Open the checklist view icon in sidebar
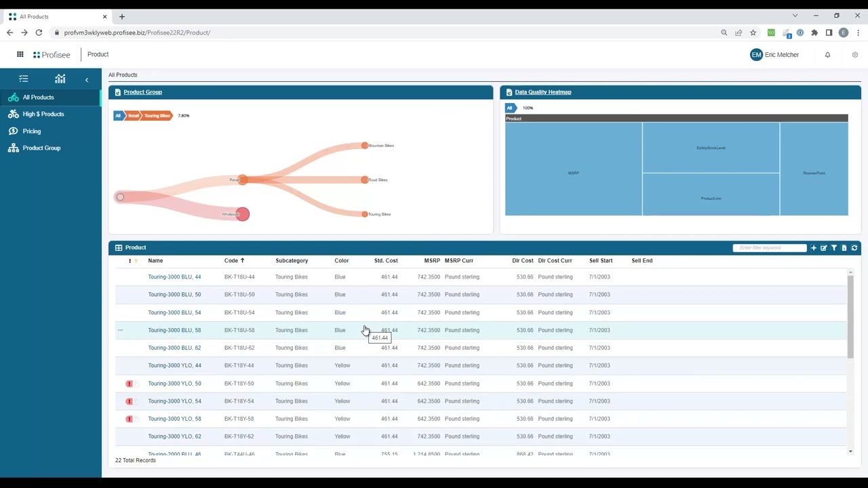Screen dimensions: 868x488 [x=24, y=79]
